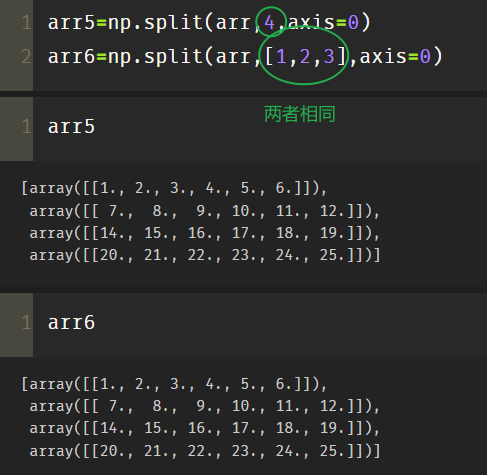487x475 pixels.
Task: Click first row of arr6 output
Action: coord(174,384)
